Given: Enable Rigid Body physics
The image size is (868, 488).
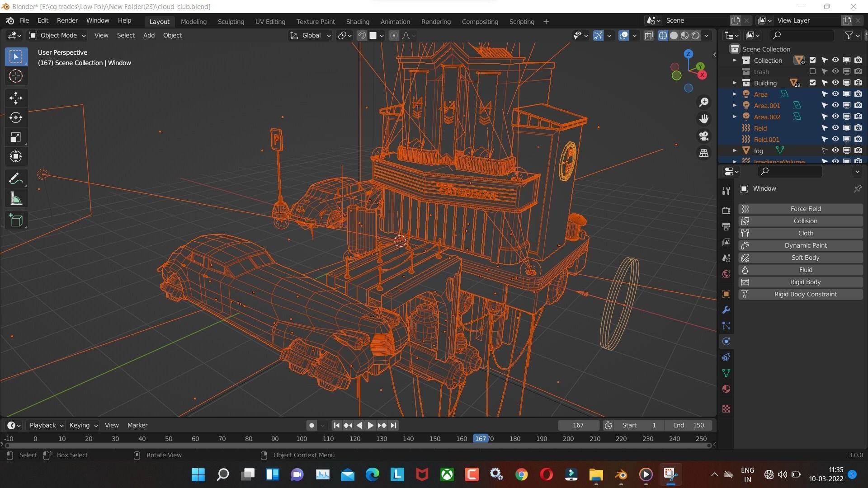Looking at the screenshot, I should pyautogui.click(x=801, y=282).
